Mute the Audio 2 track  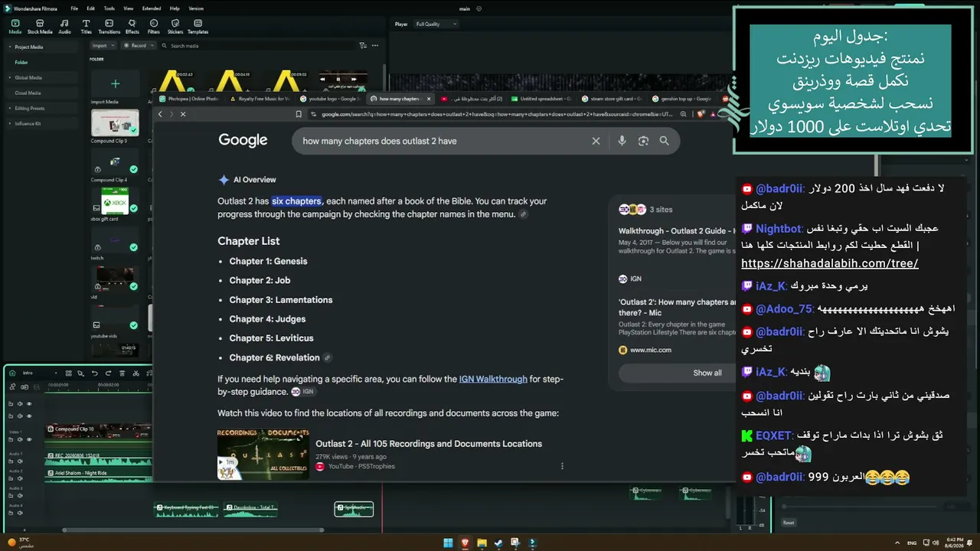tap(20, 478)
